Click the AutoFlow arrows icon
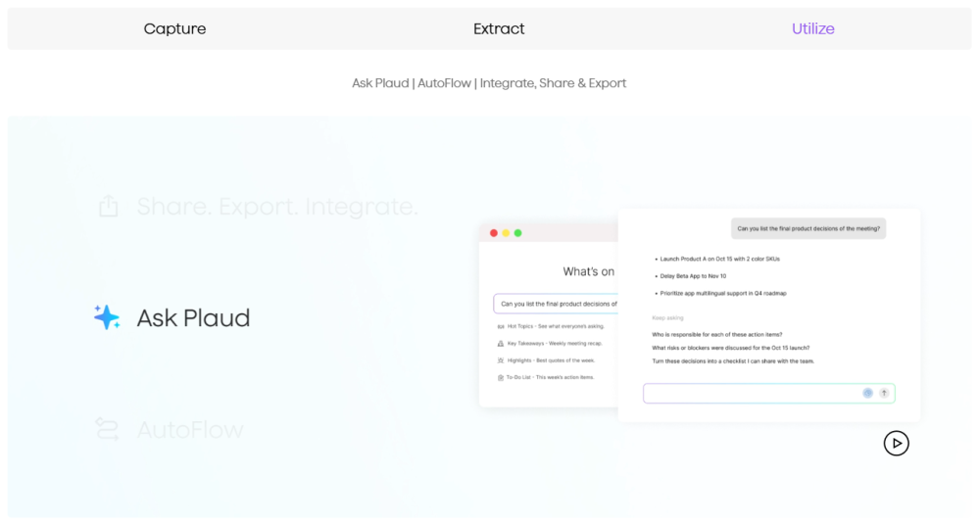Viewport: 980px width, 526px height. pyautogui.click(x=107, y=429)
